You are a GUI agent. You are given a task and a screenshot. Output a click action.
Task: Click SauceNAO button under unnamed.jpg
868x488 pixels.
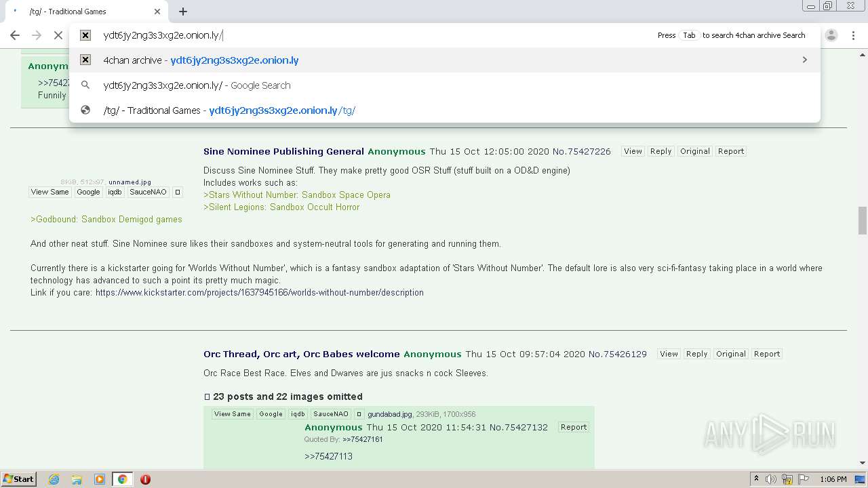tap(148, 192)
